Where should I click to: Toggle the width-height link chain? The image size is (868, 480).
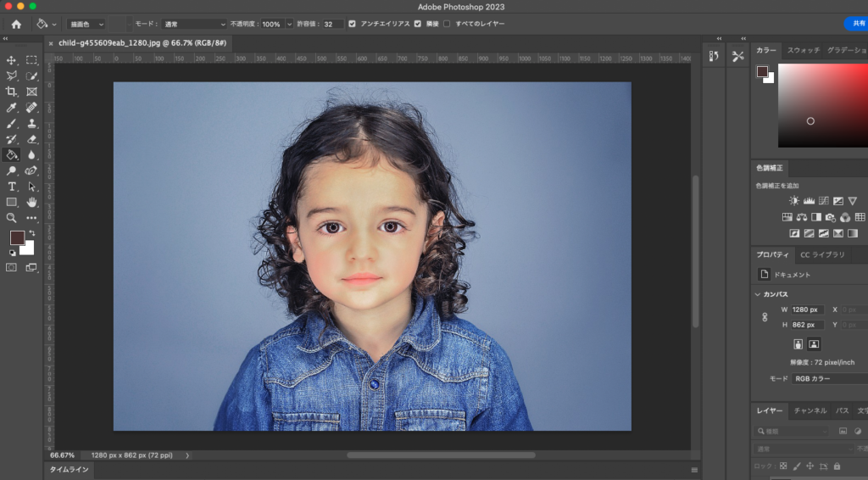[x=765, y=317]
